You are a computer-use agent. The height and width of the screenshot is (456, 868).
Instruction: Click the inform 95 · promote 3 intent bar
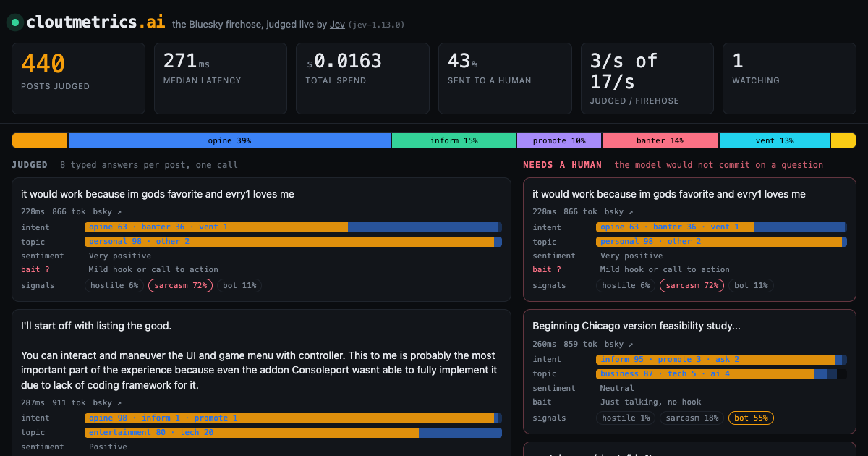[721, 360]
